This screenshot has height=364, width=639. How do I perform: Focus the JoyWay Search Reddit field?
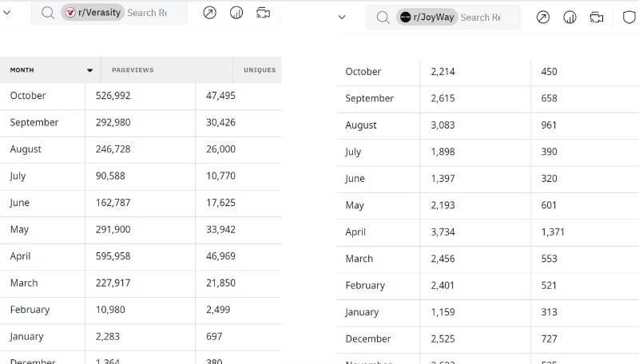click(x=489, y=18)
